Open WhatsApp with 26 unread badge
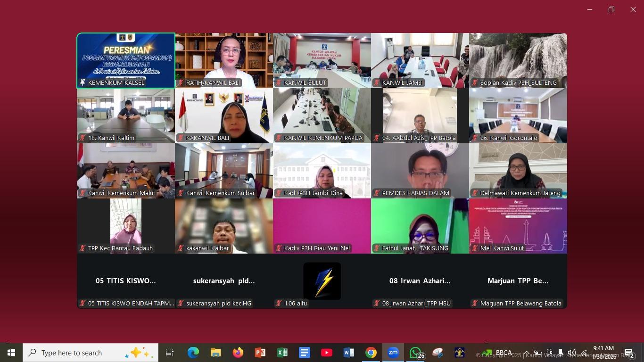This screenshot has height=362, width=644. pyautogui.click(x=416, y=353)
